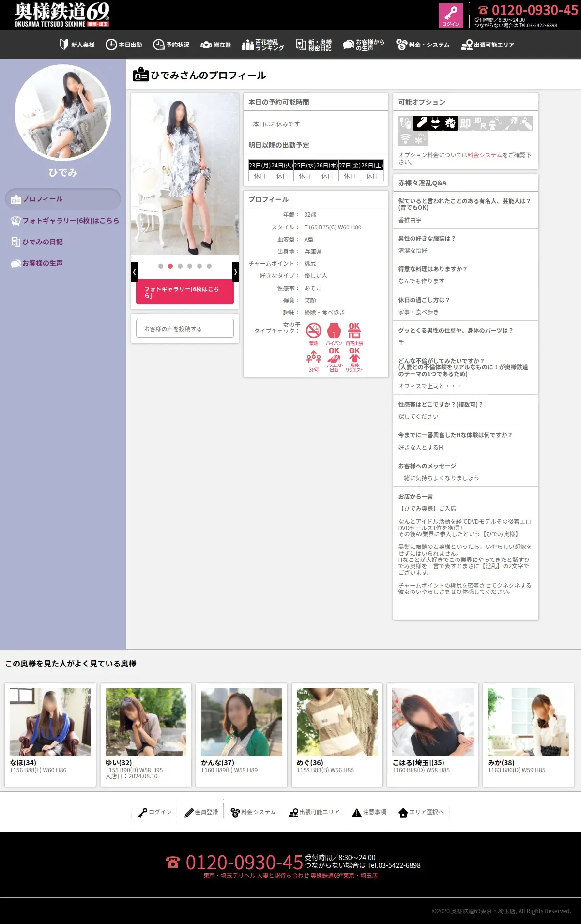Open 予約状況 menu item

coord(171,45)
